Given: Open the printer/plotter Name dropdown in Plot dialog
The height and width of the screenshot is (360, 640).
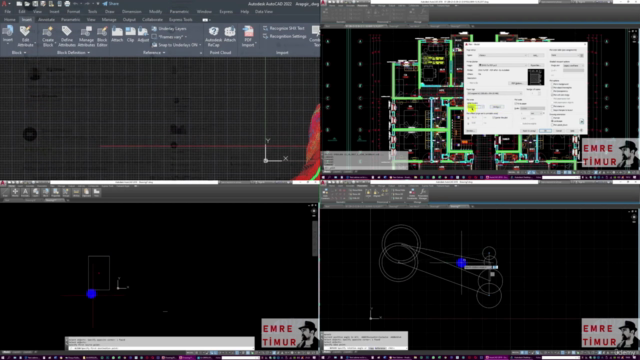Looking at the screenshot, I should click(x=503, y=65).
